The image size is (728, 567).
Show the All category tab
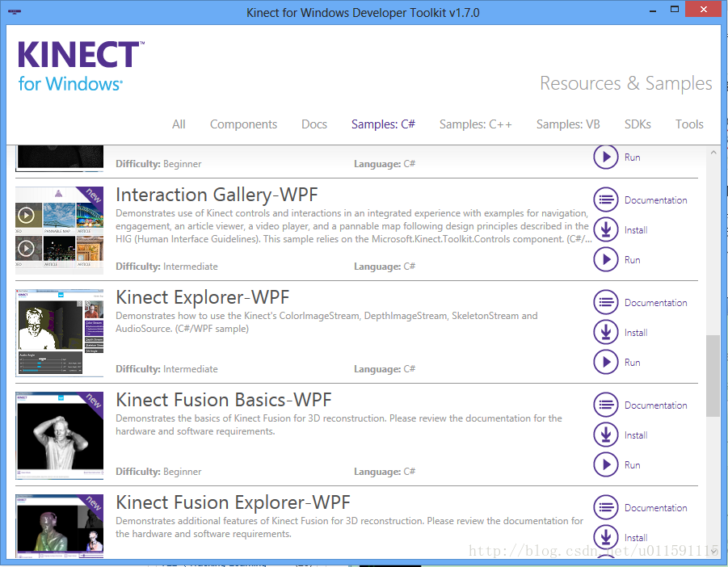179,124
